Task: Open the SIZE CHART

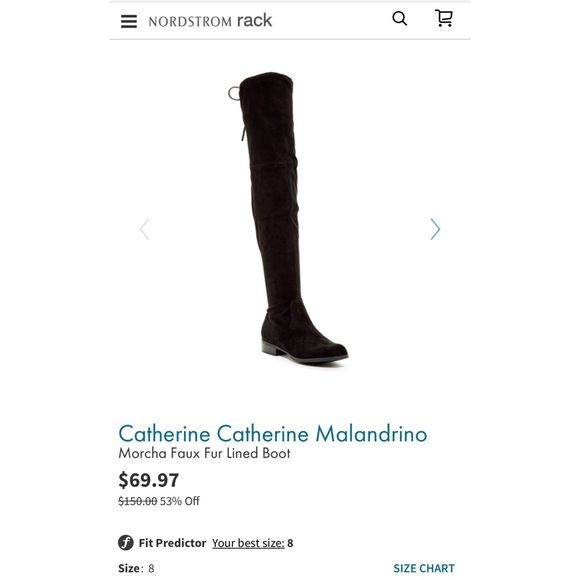Action: pyautogui.click(x=424, y=568)
